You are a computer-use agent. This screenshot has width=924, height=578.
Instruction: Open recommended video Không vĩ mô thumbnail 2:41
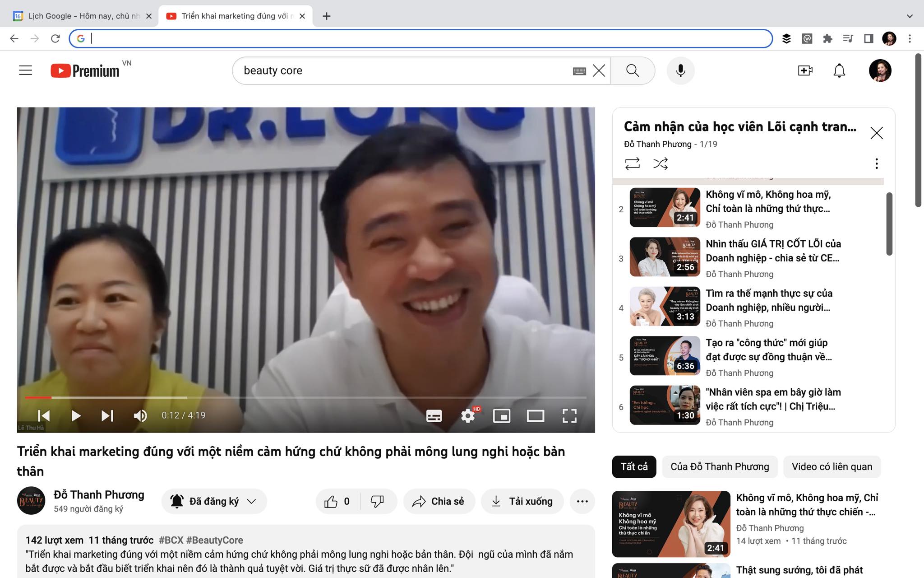pos(671,524)
